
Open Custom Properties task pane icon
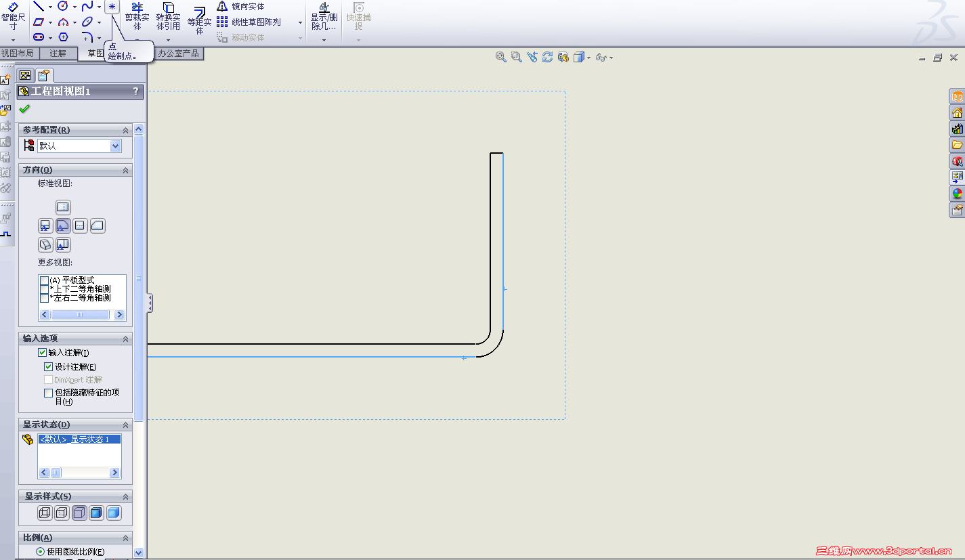point(957,210)
